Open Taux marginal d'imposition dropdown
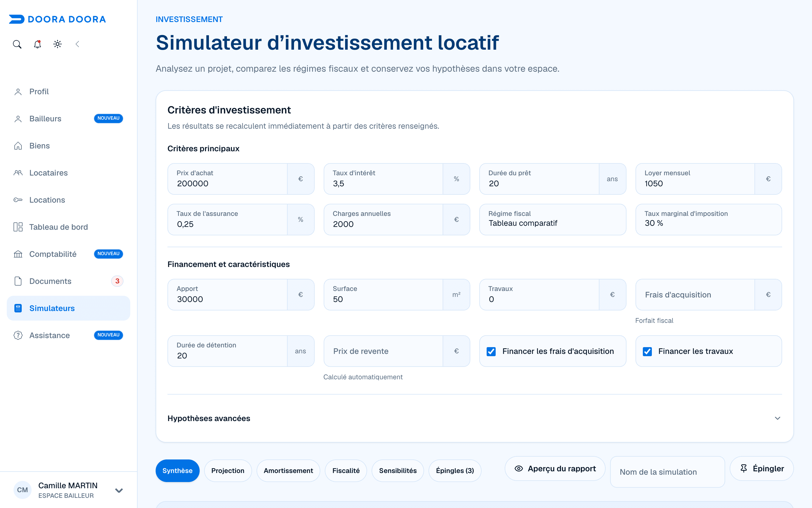 (709, 219)
